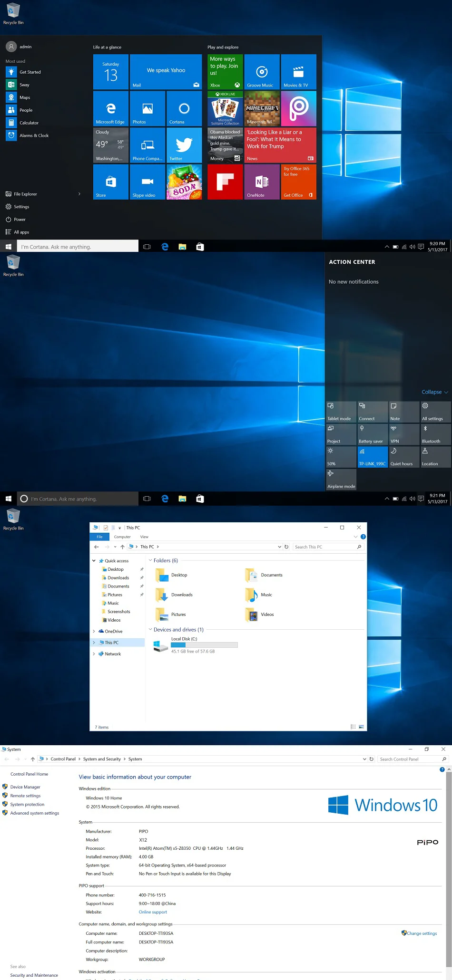Open the Online support link

pyautogui.click(x=153, y=912)
